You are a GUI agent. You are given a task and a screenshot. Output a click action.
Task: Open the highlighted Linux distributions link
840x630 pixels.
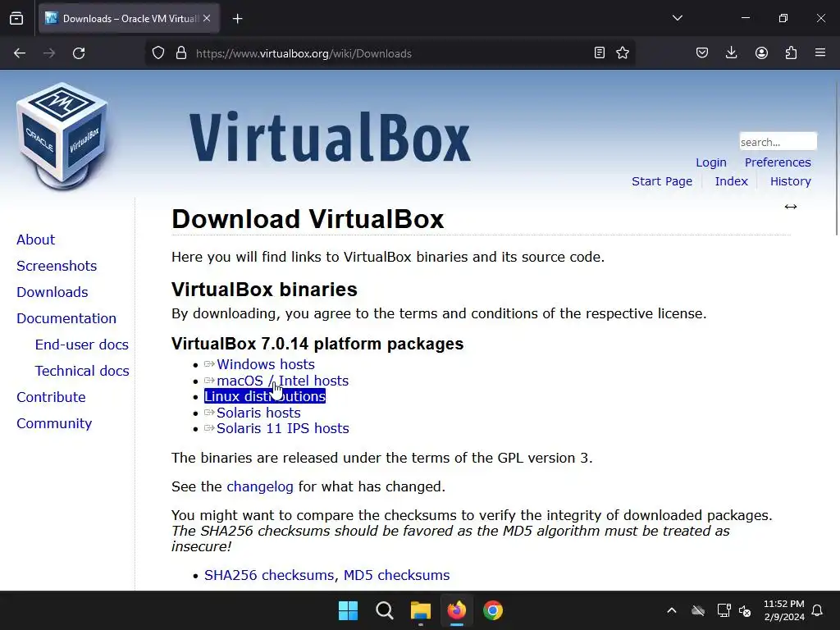(265, 396)
